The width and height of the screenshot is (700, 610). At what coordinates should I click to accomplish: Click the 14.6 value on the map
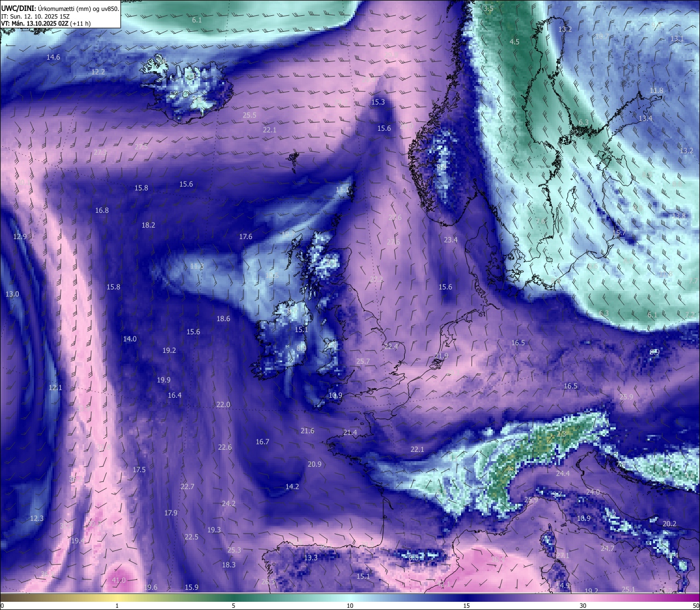(53, 57)
